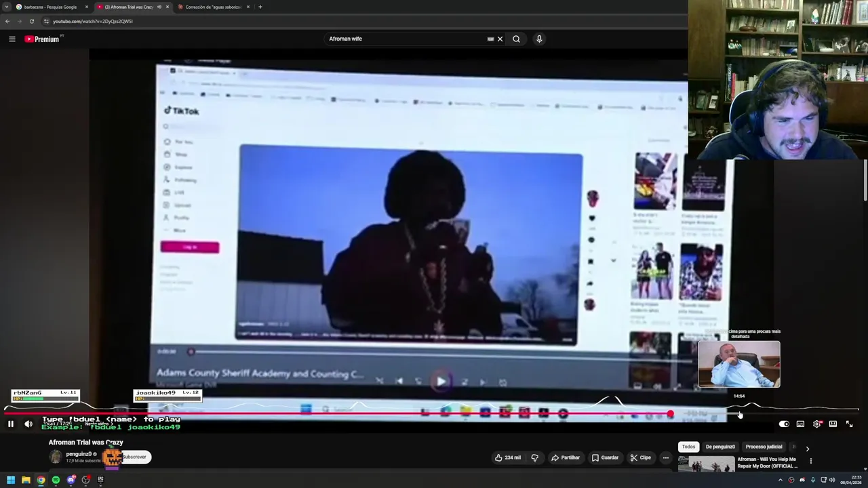Close the 'barbacena' browser tab
The height and width of the screenshot is (488, 868).
[87, 7]
